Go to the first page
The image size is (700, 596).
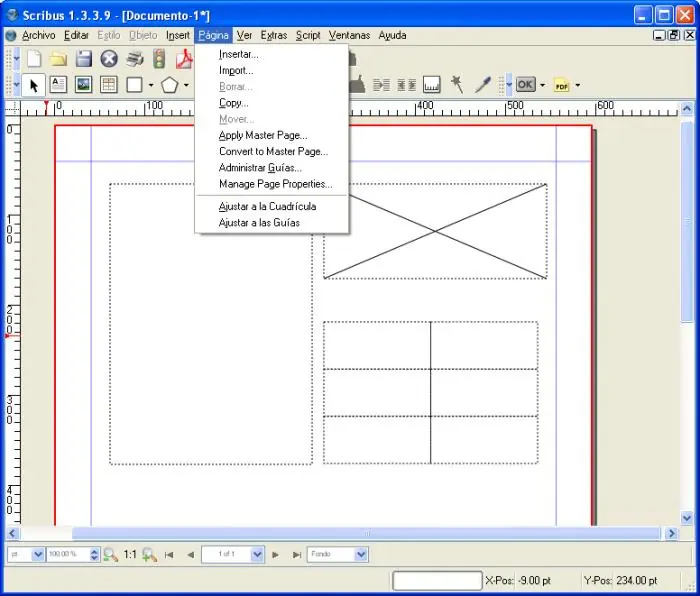pos(169,554)
